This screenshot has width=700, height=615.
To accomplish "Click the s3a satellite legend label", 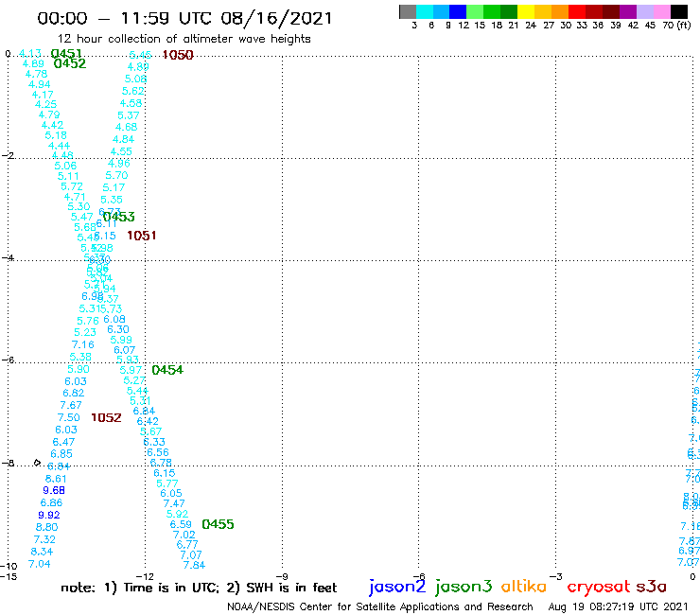I will (x=652, y=587).
